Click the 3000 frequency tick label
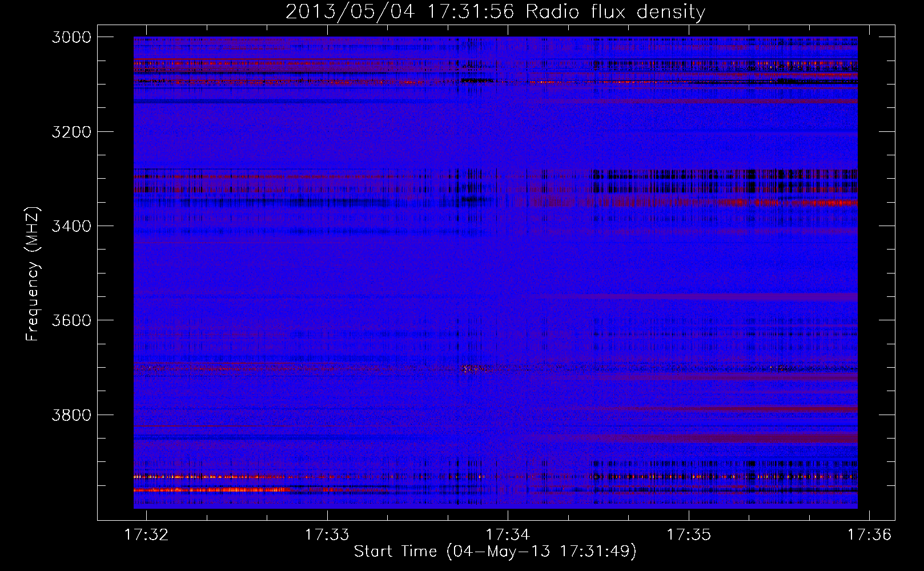The image size is (924, 571). tap(71, 37)
